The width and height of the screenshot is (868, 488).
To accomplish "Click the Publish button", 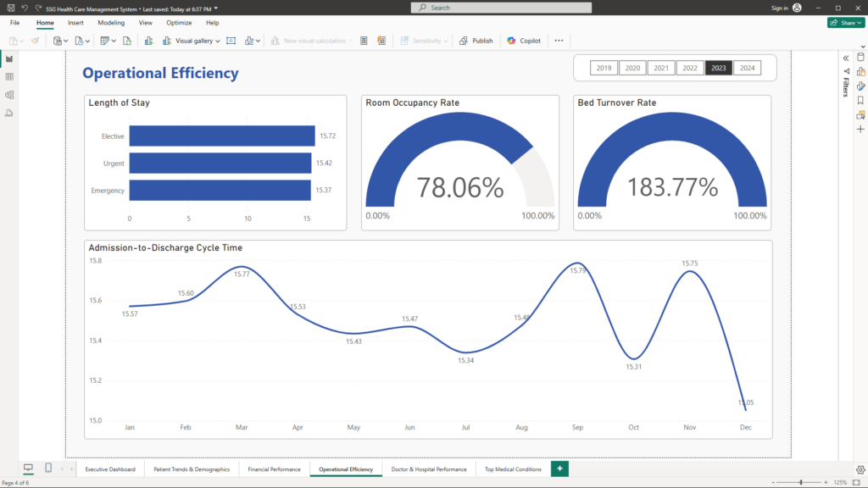I will (476, 41).
